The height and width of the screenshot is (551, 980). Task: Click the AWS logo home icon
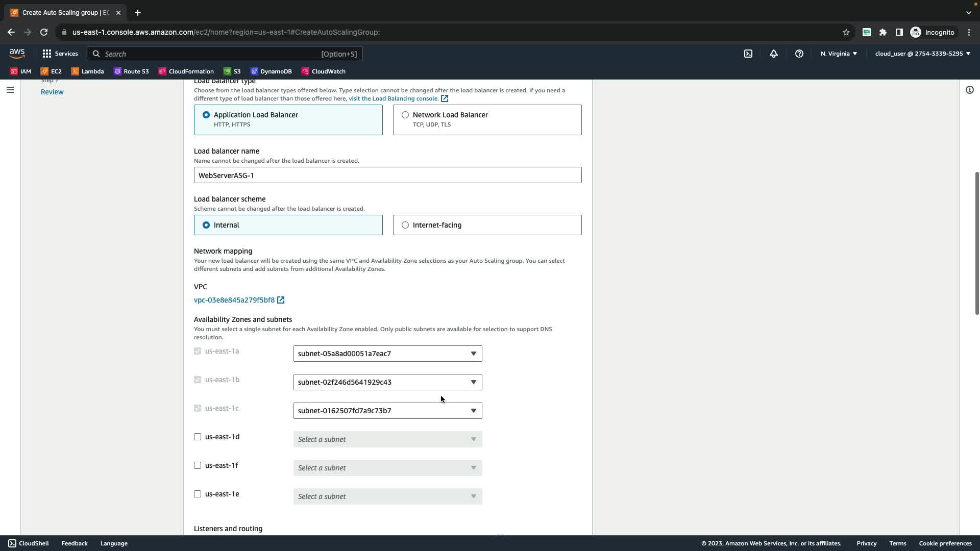[x=17, y=54]
